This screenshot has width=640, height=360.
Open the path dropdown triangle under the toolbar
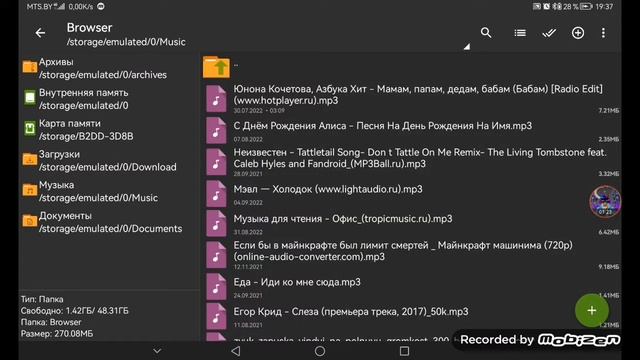tap(467, 47)
